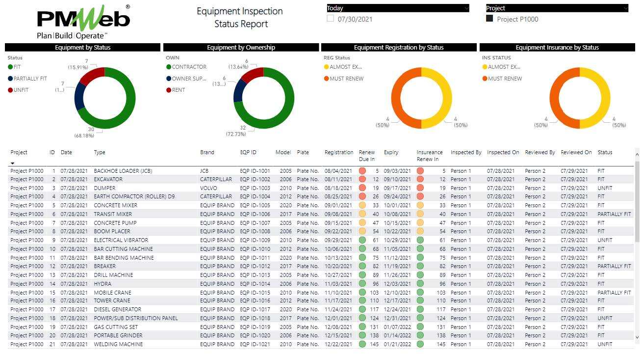Click the PMWeb logo
This screenshot has width=644, height=355.
83,22
